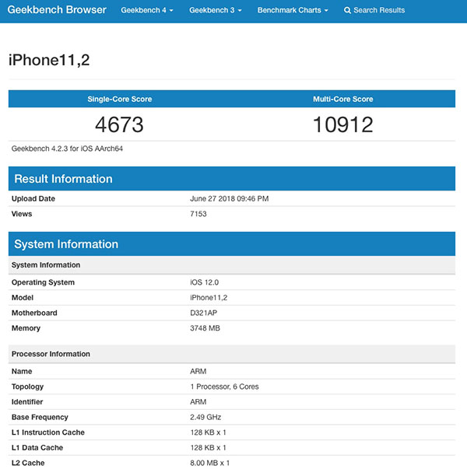The image size is (467, 476).
Task: Open the Geekbench 4 dropdown menu
Action: point(147,10)
